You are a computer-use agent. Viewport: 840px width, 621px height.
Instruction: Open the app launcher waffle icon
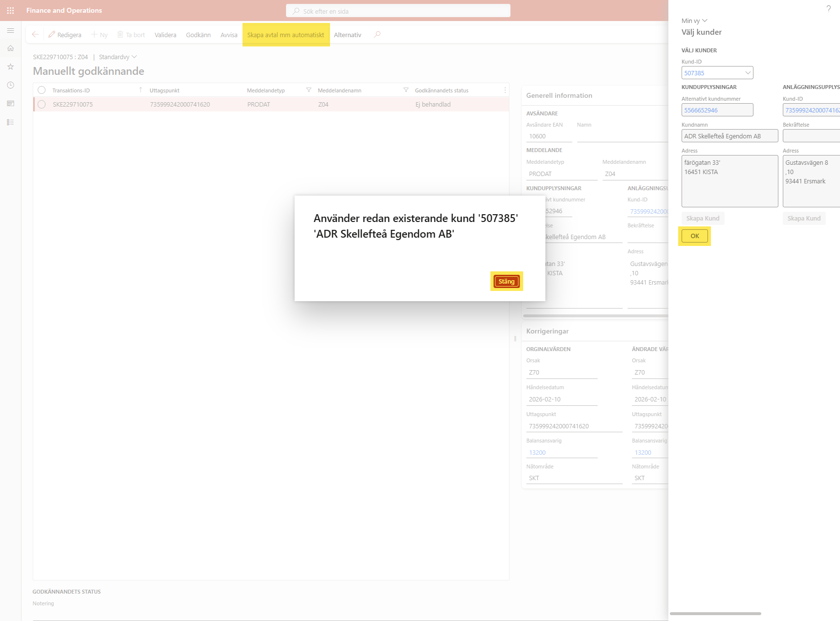(x=10, y=10)
